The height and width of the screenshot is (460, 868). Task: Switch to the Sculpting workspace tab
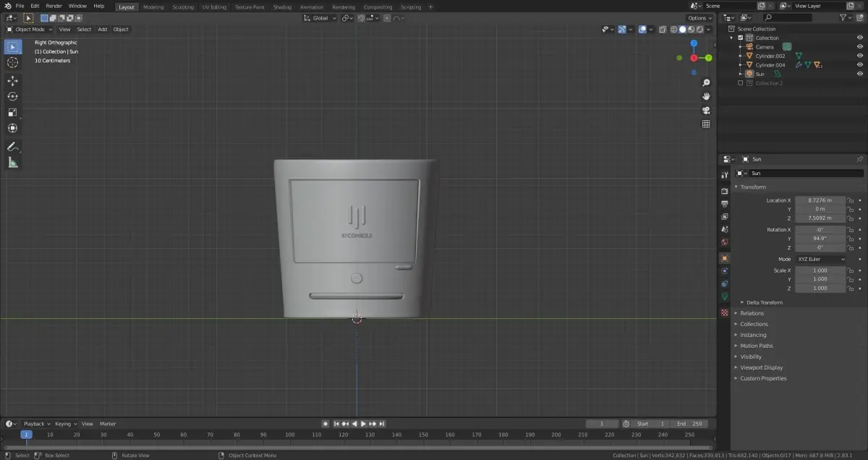(x=183, y=7)
